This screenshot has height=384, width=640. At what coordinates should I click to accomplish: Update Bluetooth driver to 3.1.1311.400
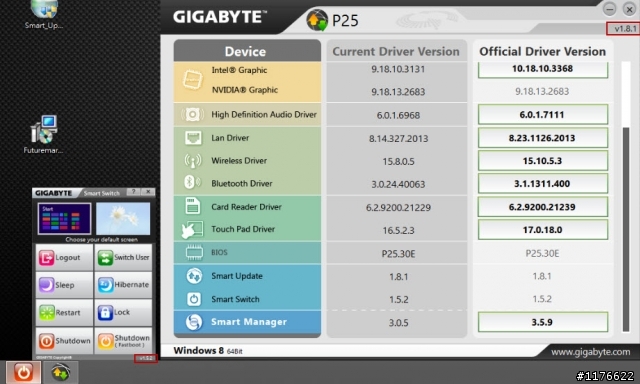pos(542,184)
